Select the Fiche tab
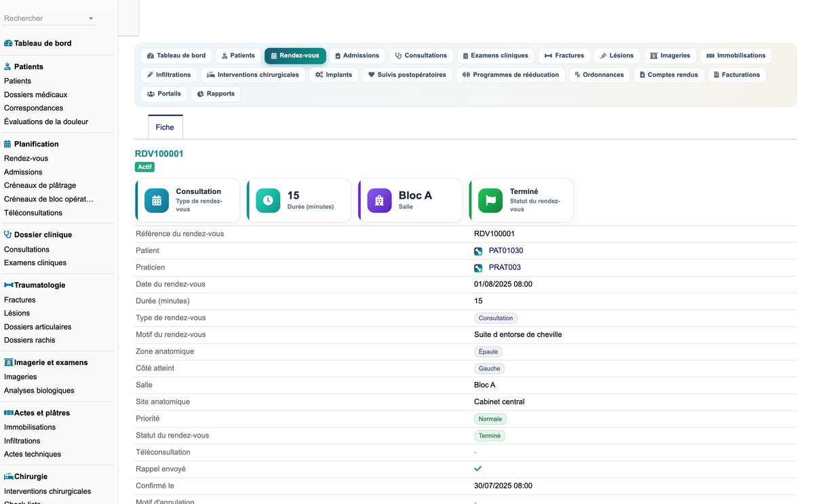 (165, 127)
